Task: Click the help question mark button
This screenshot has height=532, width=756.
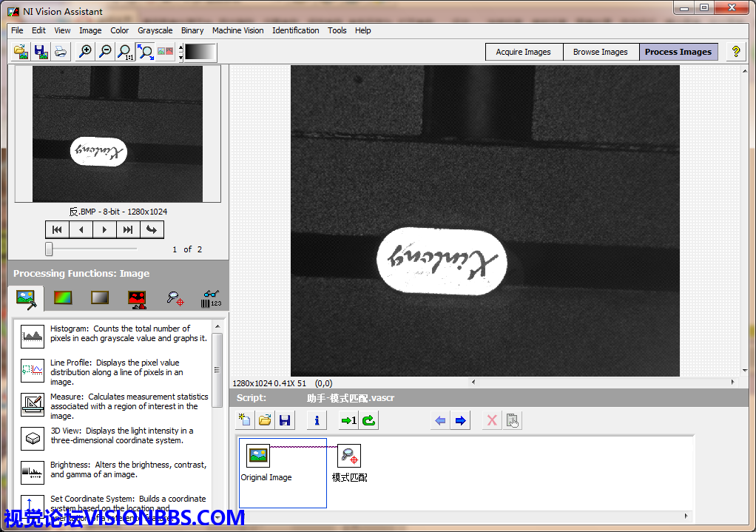Action: click(735, 52)
